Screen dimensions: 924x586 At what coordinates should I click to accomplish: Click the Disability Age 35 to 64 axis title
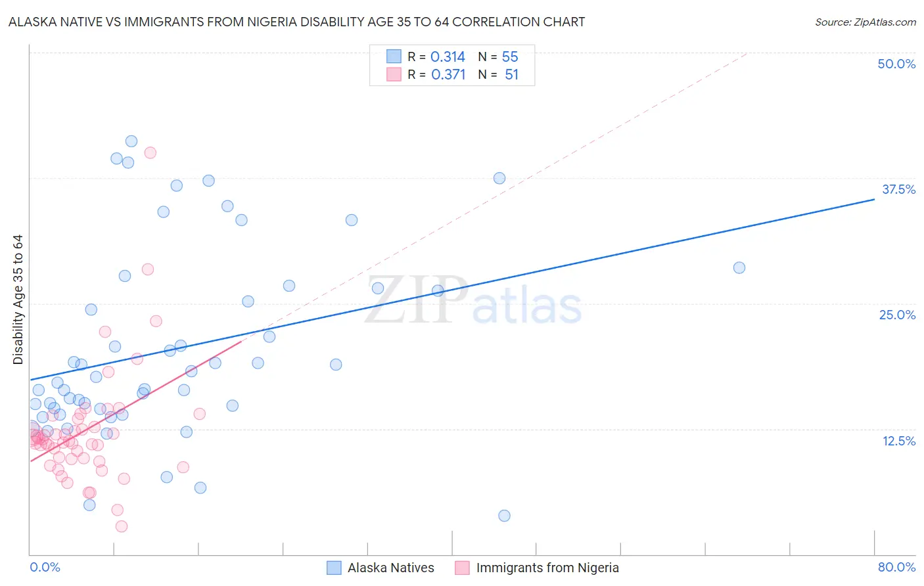coord(18,300)
